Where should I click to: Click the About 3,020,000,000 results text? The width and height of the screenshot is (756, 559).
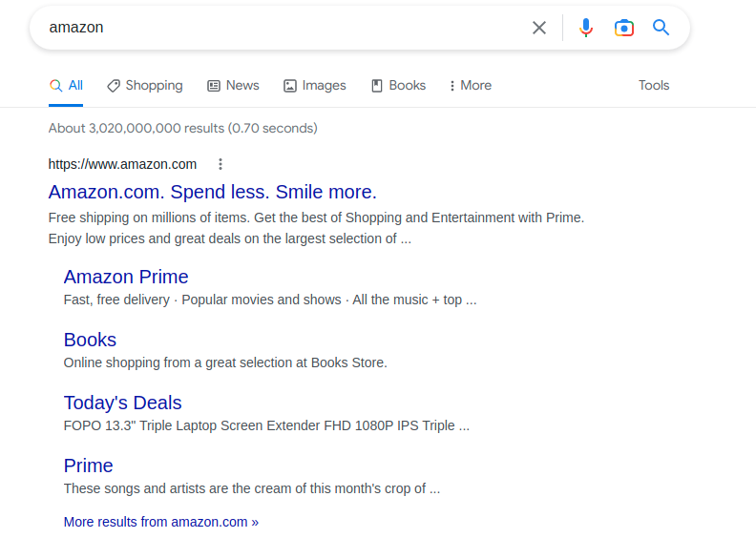coord(182,128)
